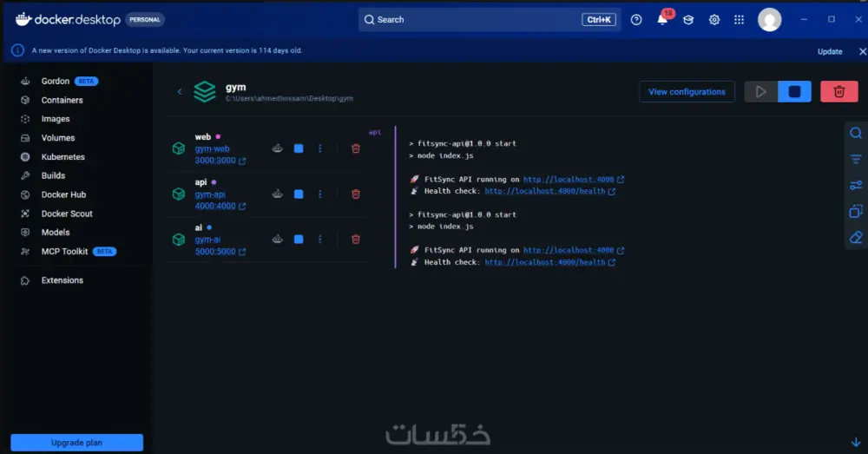Clear the logs with eraser icon
This screenshot has width=868, height=454.
coord(856,238)
